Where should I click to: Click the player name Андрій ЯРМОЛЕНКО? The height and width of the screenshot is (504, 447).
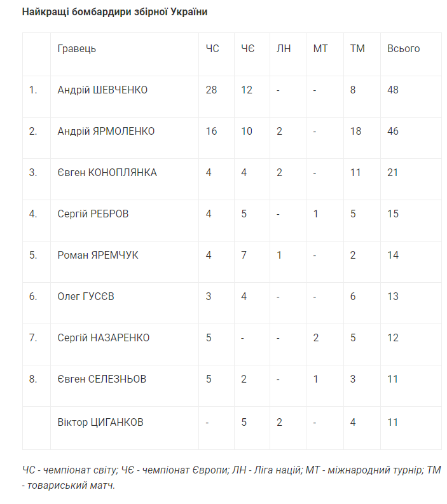(106, 132)
